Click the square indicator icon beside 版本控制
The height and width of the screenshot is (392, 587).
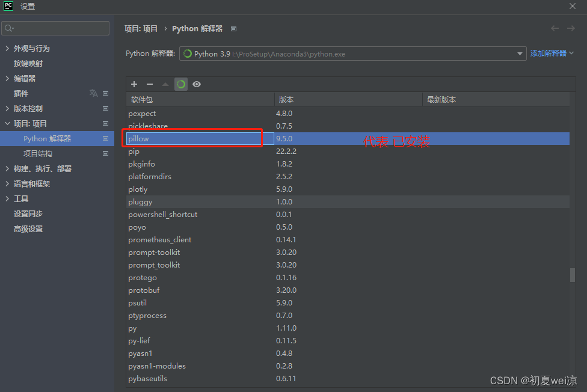pos(106,108)
